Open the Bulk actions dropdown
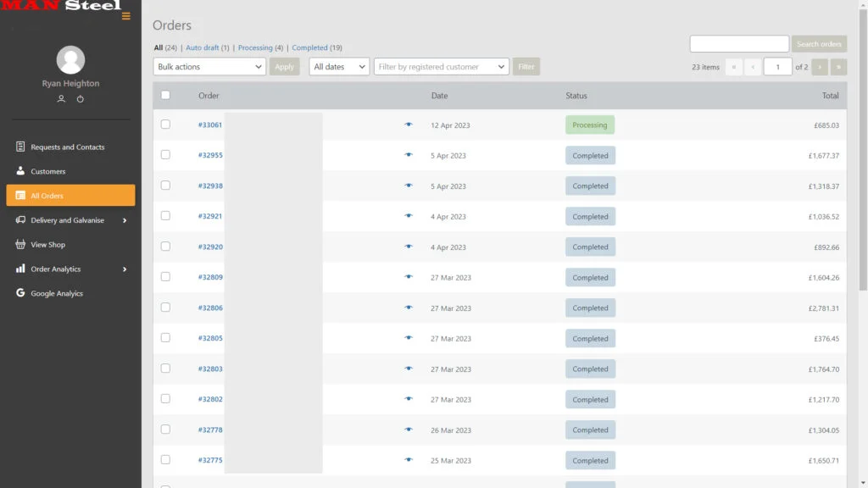This screenshot has height=488, width=868. (209, 67)
